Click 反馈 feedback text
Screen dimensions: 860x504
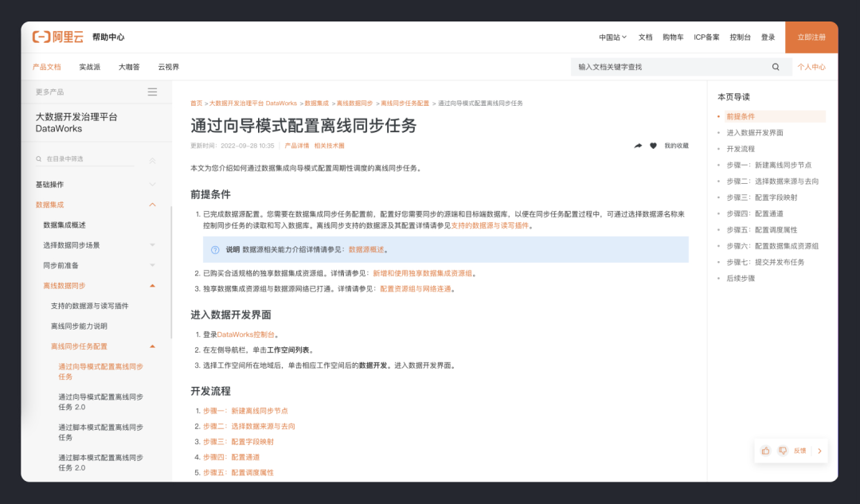coord(800,451)
